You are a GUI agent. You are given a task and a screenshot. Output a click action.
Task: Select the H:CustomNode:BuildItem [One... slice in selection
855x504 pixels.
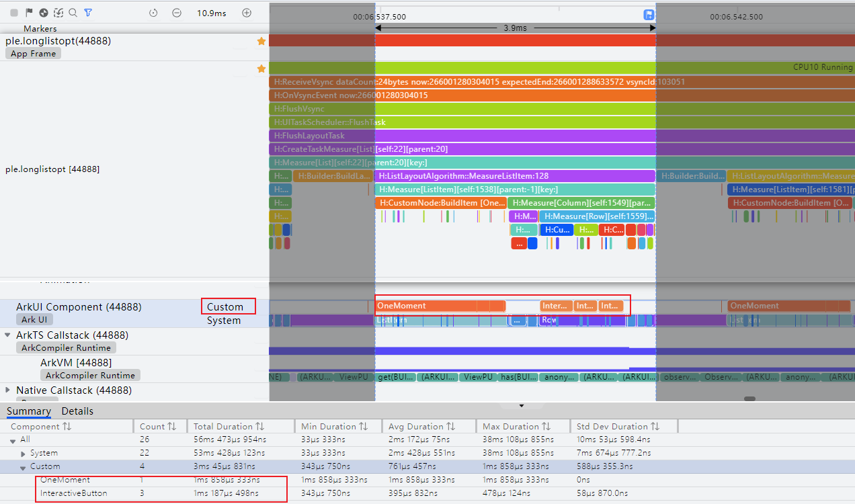click(440, 203)
